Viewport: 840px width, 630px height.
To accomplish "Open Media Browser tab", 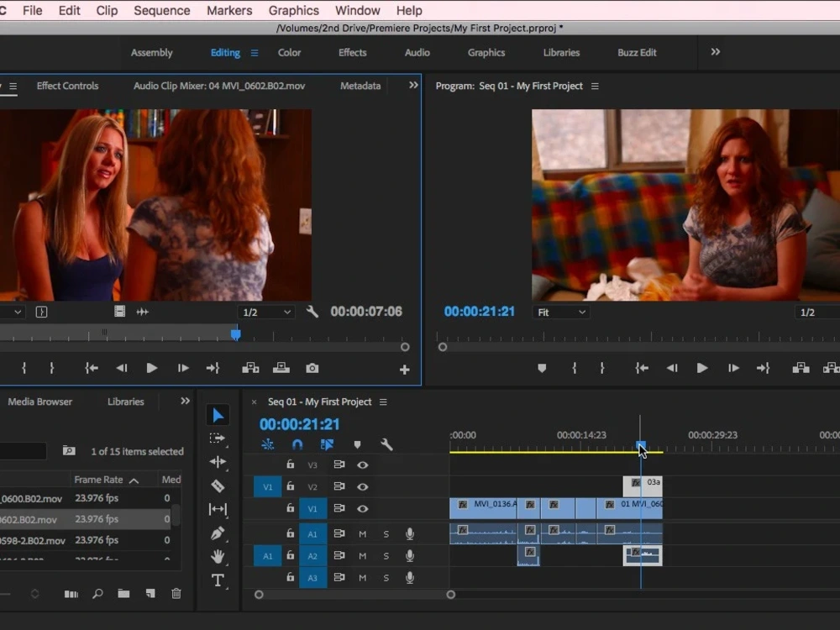I will pyautogui.click(x=39, y=402).
